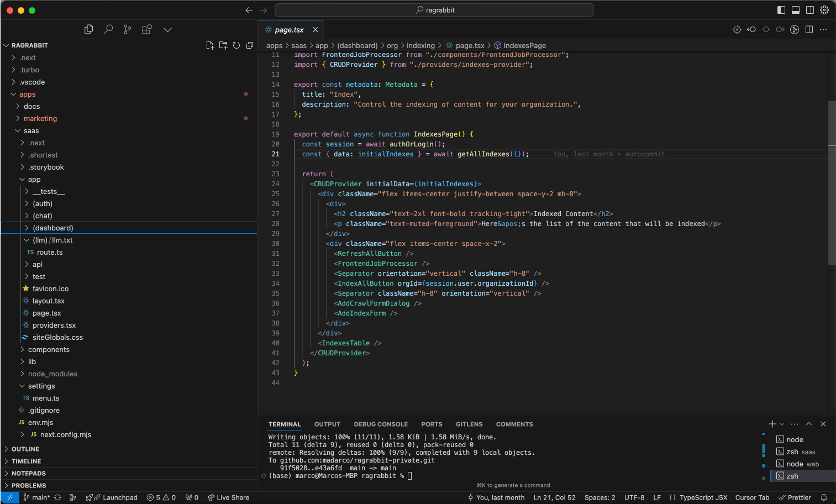Toggle the primary side bar visibility
Image resolution: width=836 pixels, height=504 pixels.
pyautogui.click(x=781, y=10)
